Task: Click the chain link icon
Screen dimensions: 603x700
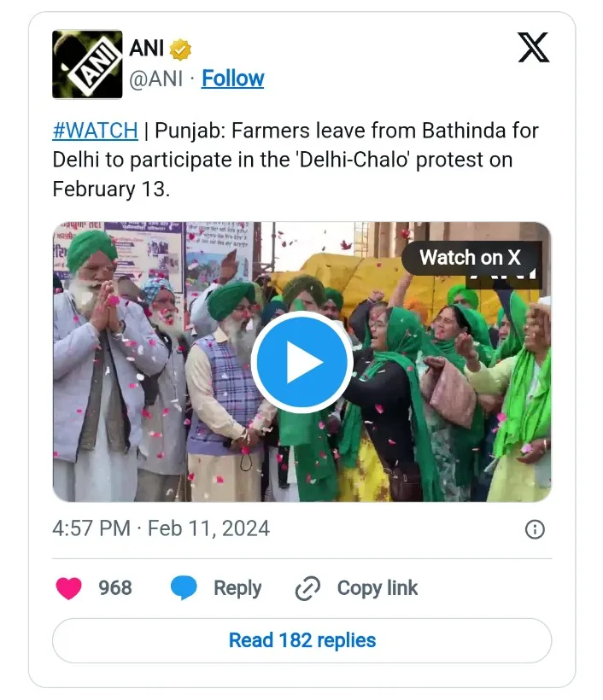Action: [307, 588]
